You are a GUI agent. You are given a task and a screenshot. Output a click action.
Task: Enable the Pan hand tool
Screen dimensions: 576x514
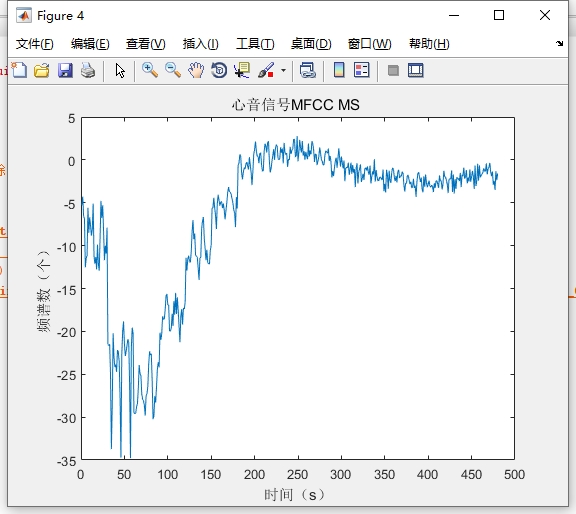click(x=196, y=70)
